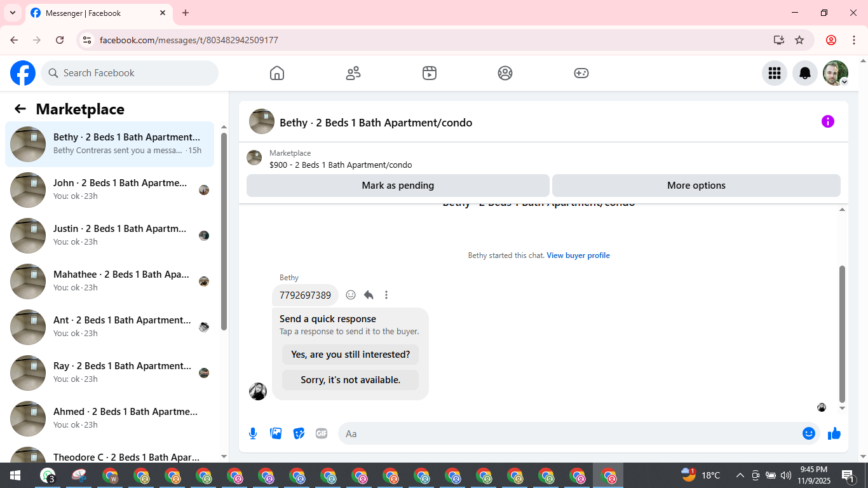
Task: Open Bethy's conversation in the list
Action: (x=109, y=144)
